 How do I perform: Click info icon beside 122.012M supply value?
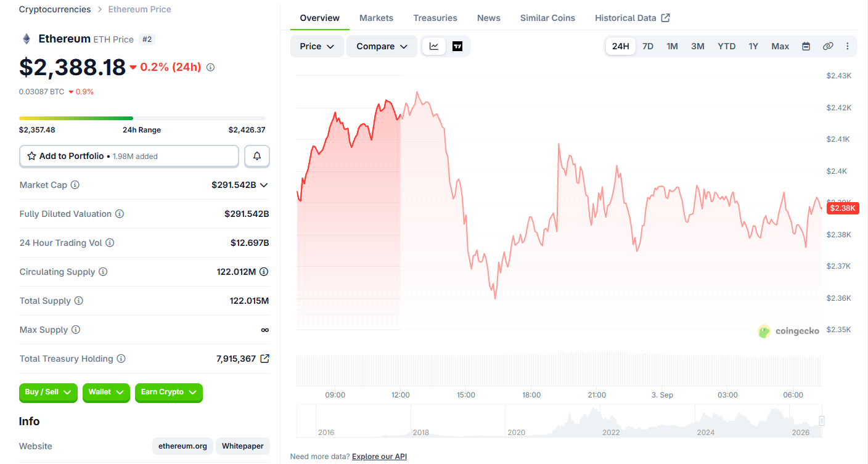tap(264, 272)
